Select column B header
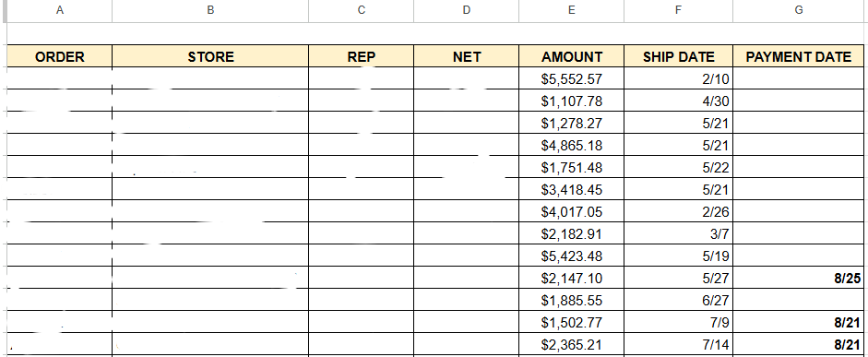The width and height of the screenshot is (868, 357). click(x=210, y=10)
